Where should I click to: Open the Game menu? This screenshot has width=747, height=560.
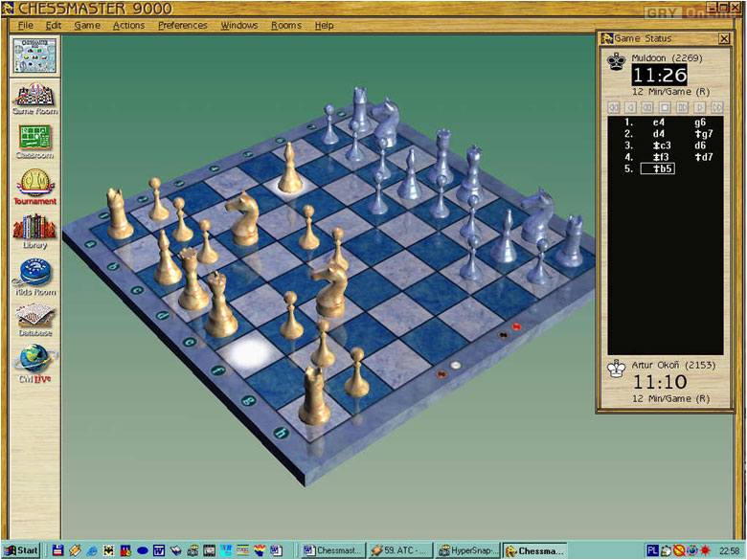point(87,25)
